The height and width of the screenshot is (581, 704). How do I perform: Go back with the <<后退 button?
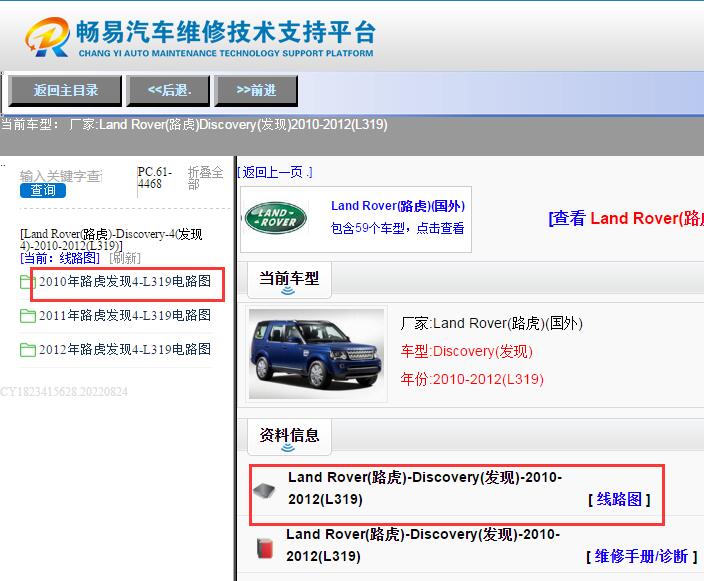click(168, 90)
